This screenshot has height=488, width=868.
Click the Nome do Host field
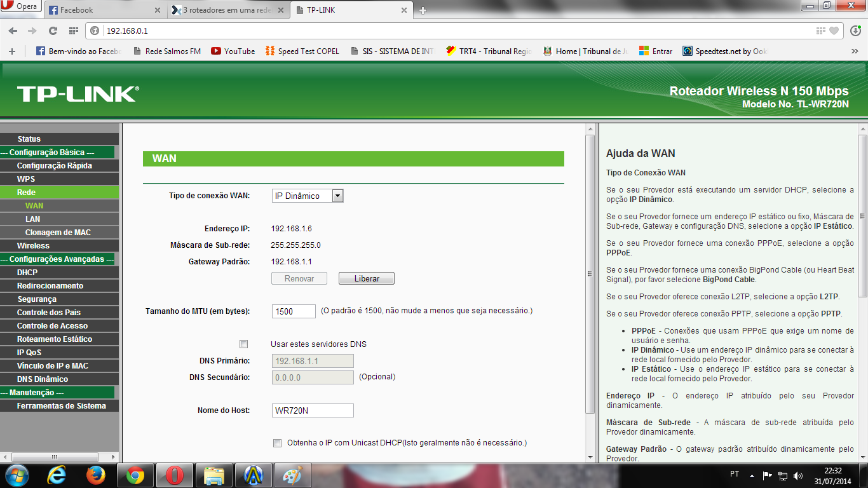pyautogui.click(x=313, y=410)
